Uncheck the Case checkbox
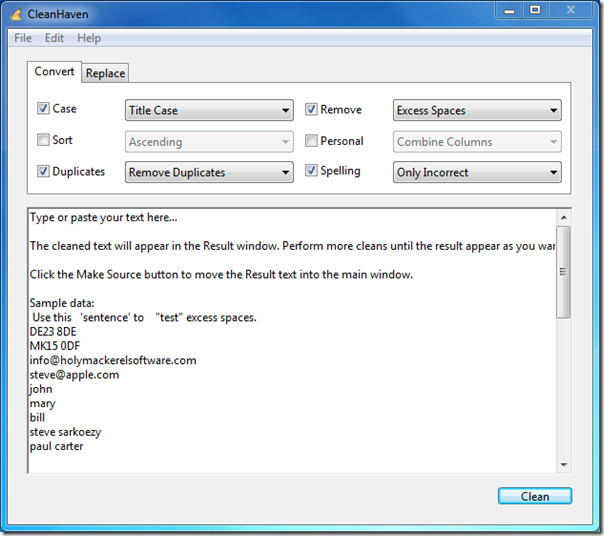Image resolution: width=604 pixels, height=536 pixels. click(x=43, y=109)
